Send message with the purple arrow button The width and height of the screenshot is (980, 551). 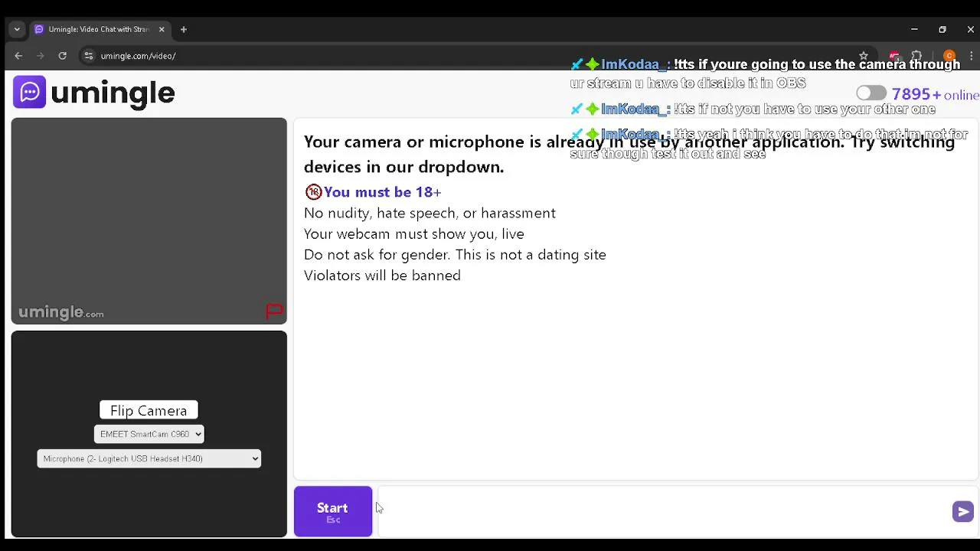point(962,511)
